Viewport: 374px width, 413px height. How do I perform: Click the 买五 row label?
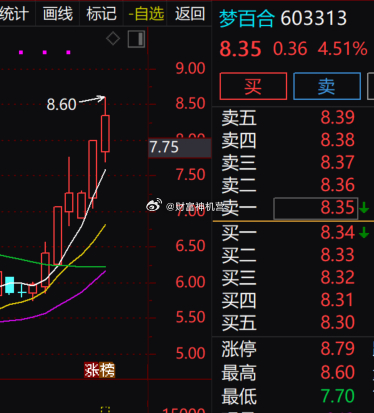click(x=239, y=323)
